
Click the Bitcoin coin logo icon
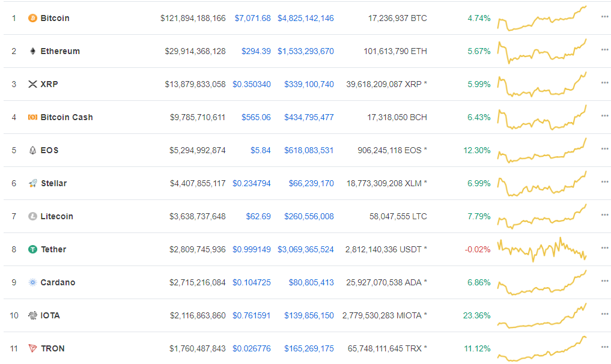pos(32,18)
